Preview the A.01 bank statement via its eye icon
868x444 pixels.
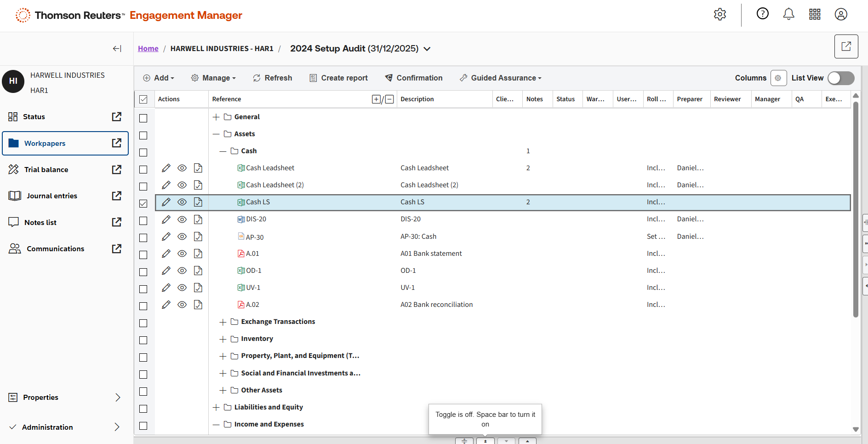182,254
